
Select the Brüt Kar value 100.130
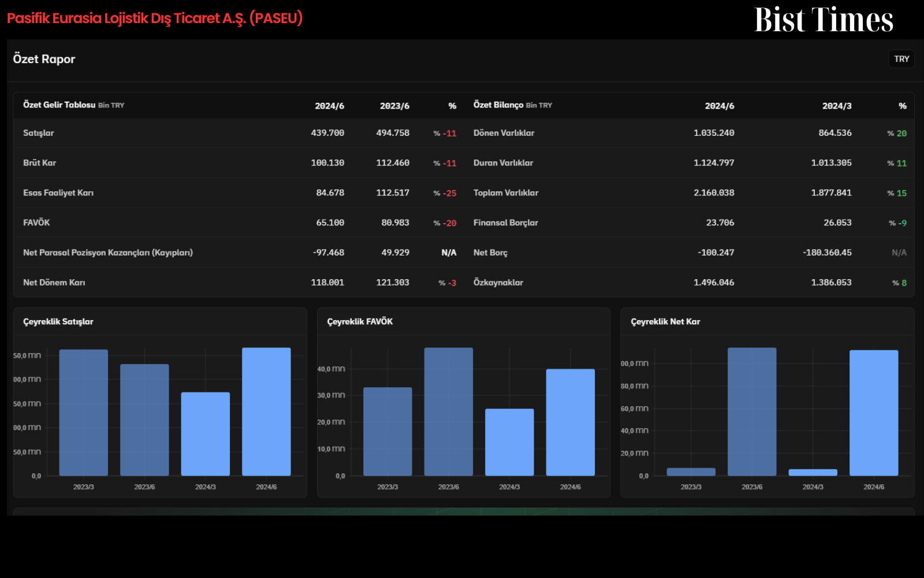coord(327,163)
